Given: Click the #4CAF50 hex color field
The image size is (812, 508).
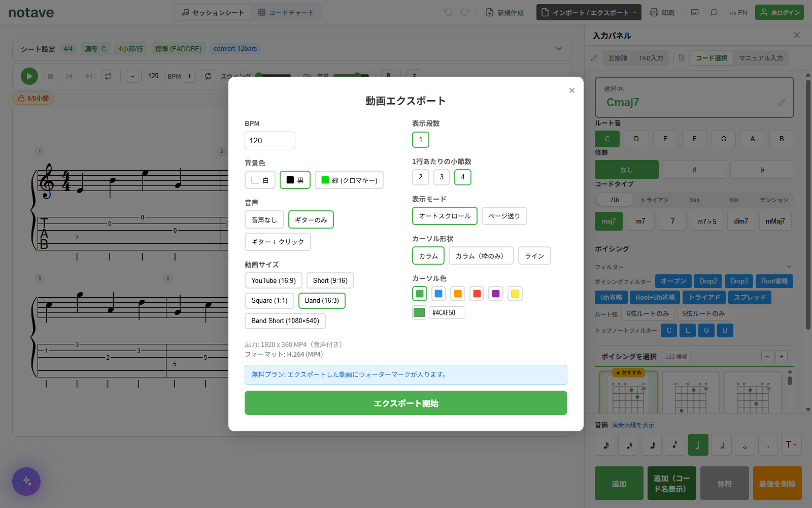Looking at the screenshot, I should (x=447, y=312).
